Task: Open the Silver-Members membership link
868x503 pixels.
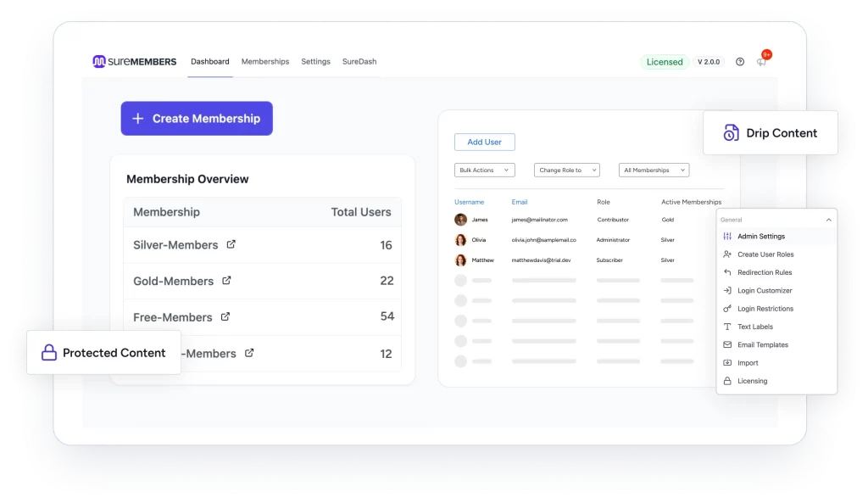Action: (175, 245)
